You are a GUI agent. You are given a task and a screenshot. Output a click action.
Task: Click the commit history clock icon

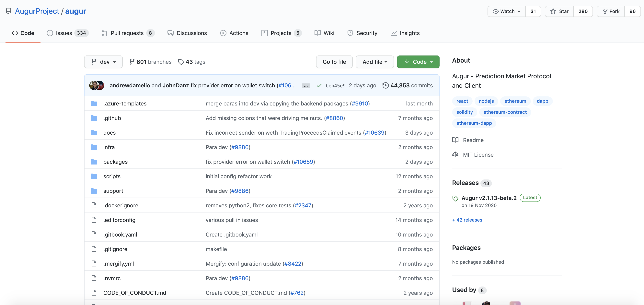pos(385,85)
